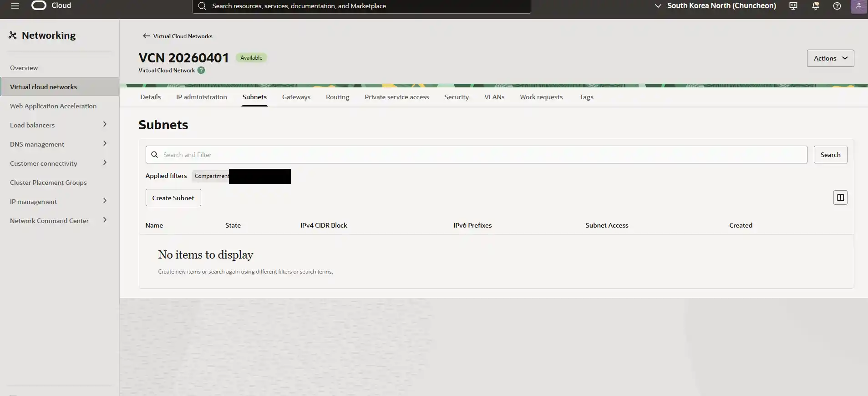Expand the Actions dropdown
The width and height of the screenshot is (868, 396).
click(830, 58)
